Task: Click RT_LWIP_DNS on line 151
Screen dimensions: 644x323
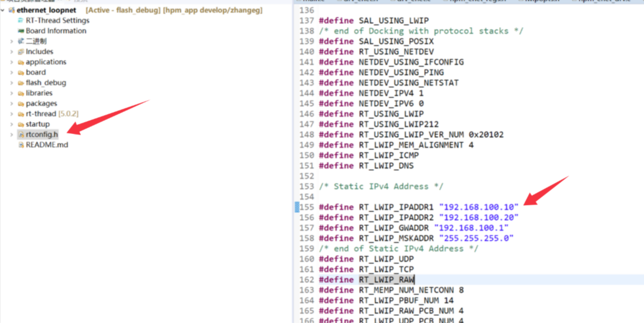Action: click(x=386, y=166)
